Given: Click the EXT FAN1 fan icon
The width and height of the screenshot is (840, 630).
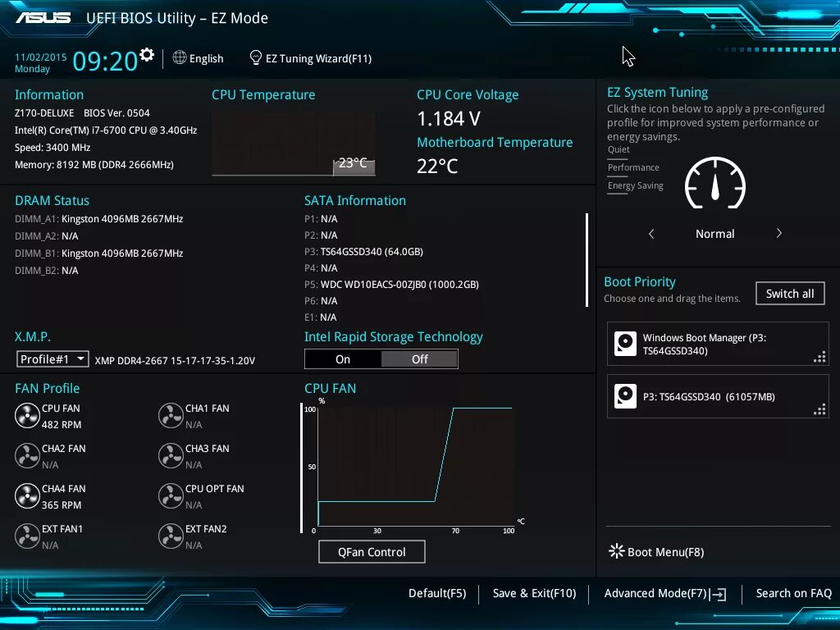Looking at the screenshot, I should pos(27,536).
